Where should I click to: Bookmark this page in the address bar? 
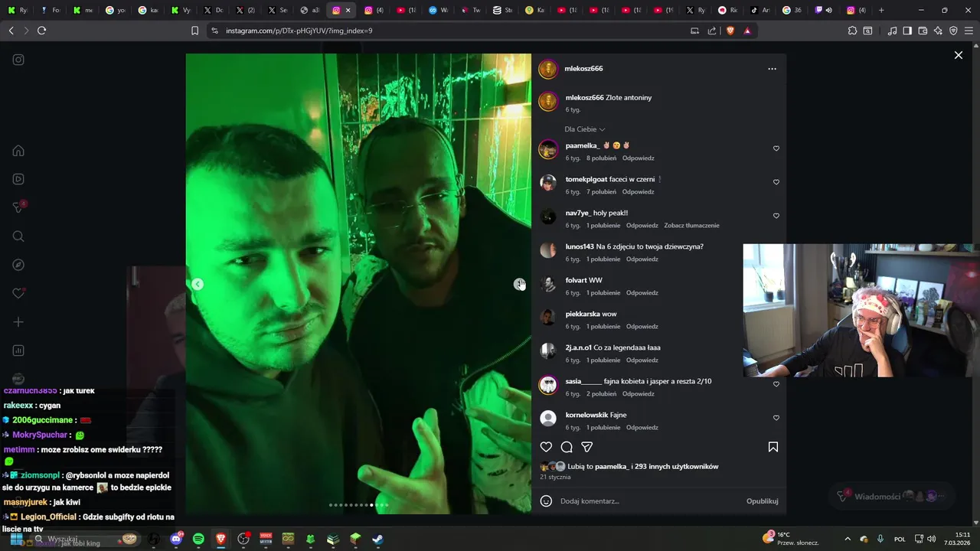coord(194,31)
